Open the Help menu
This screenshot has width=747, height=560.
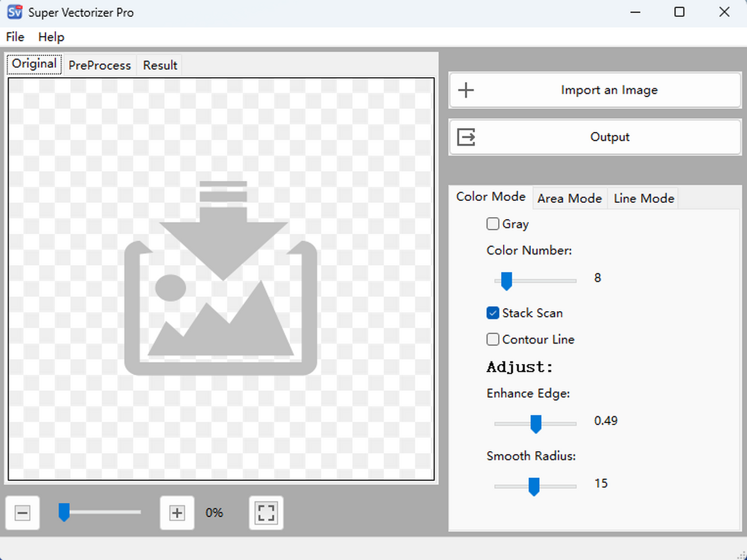coord(51,37)
